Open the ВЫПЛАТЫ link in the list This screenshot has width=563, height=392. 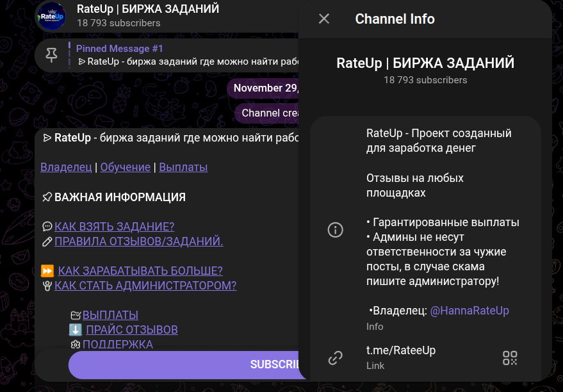110,315
